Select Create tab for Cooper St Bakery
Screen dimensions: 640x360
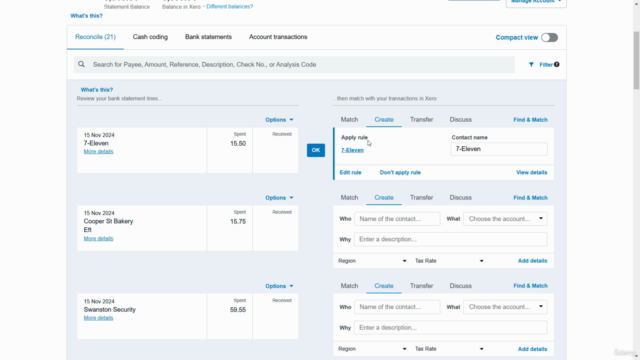(x=384, y=198)
